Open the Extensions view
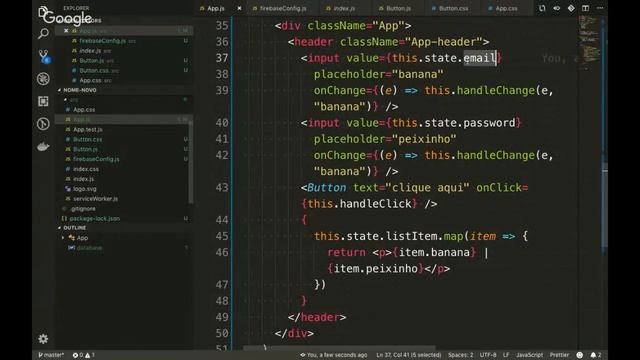Screen dimensions: 640x360 tap(43, 101)
